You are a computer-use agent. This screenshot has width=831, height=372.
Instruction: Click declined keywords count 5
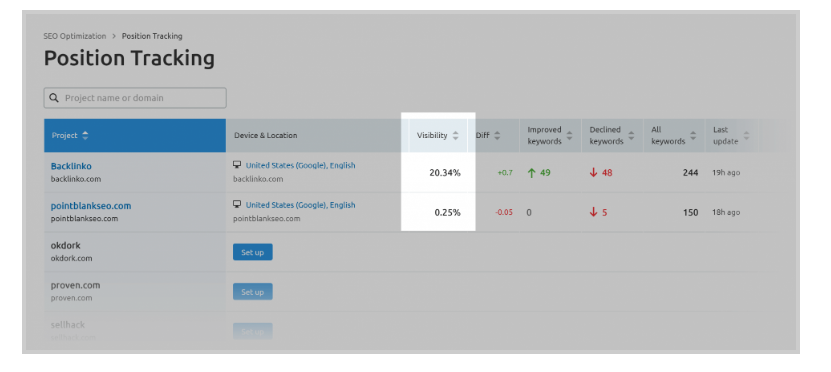pyautogui.click(x=605, y=212)
